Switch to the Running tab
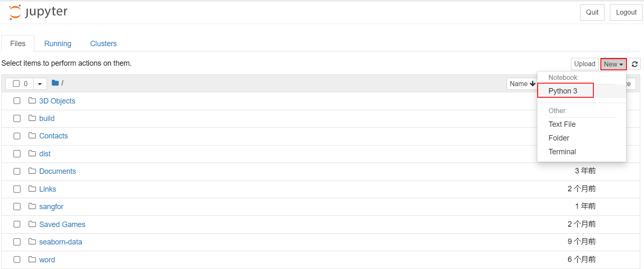644x269 pixels. point(58,44)
